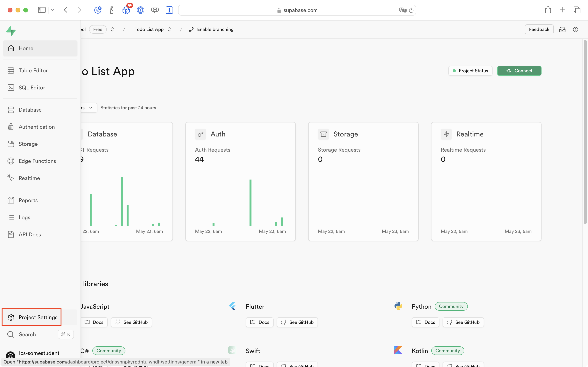Viewport: 588px width, 367px height.
Task: Open the Realtime sidebar section
Action: (29, 178)
